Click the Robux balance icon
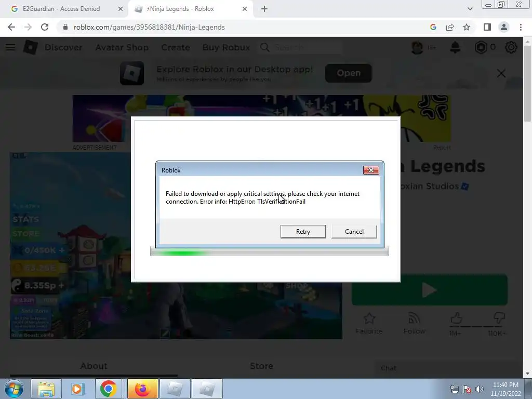 tap(481, 47)
